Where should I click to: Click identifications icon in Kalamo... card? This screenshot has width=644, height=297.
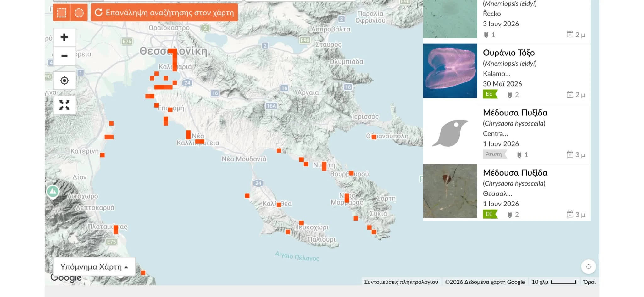click(x=510, y=95)
